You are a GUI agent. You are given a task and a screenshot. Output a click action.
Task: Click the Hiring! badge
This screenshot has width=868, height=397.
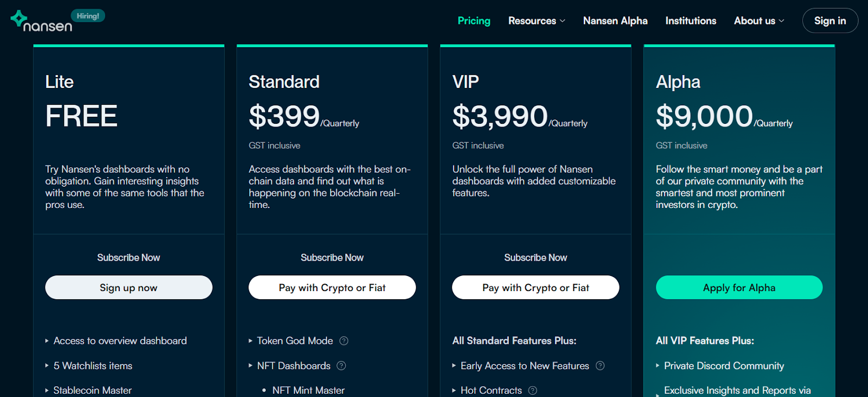[88, 16]
